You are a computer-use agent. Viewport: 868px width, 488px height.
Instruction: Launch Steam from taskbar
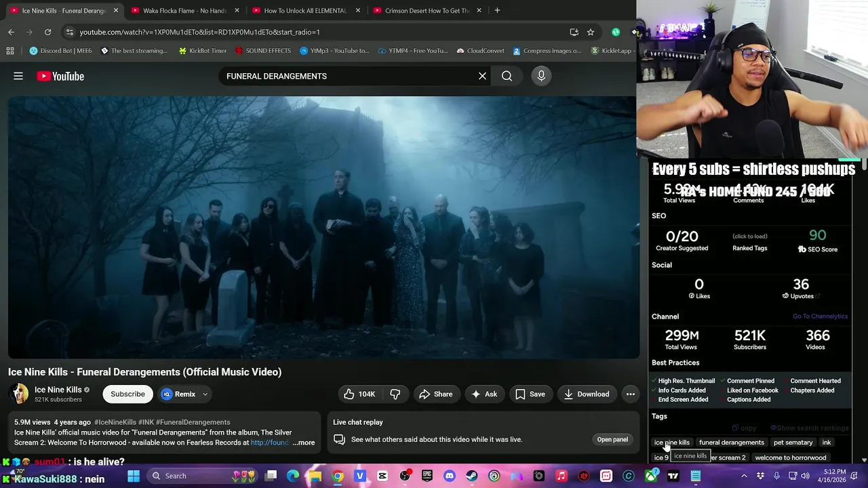tap(472, 476)
